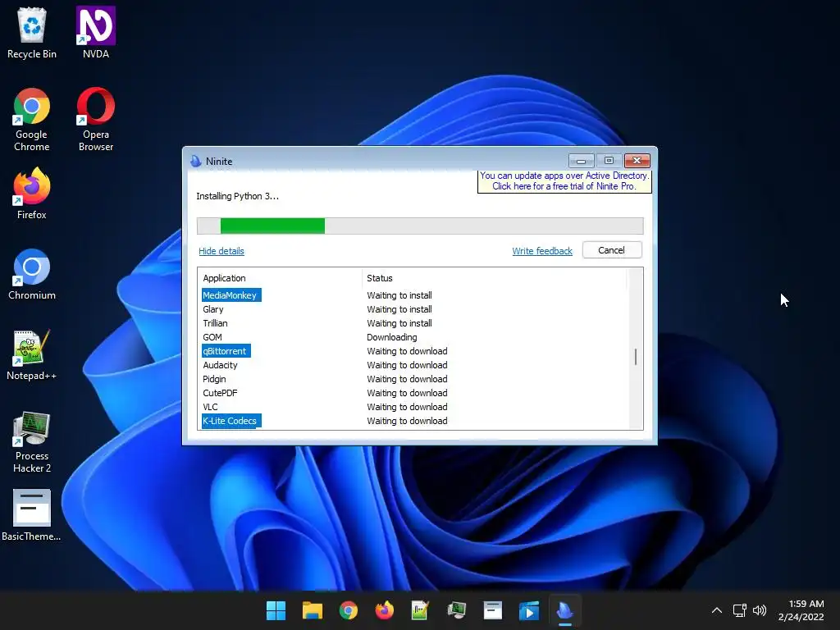The height and width of the screenshot is (630, 840).
Task: Select the Audacity row
Action: [x=413, y=365]
